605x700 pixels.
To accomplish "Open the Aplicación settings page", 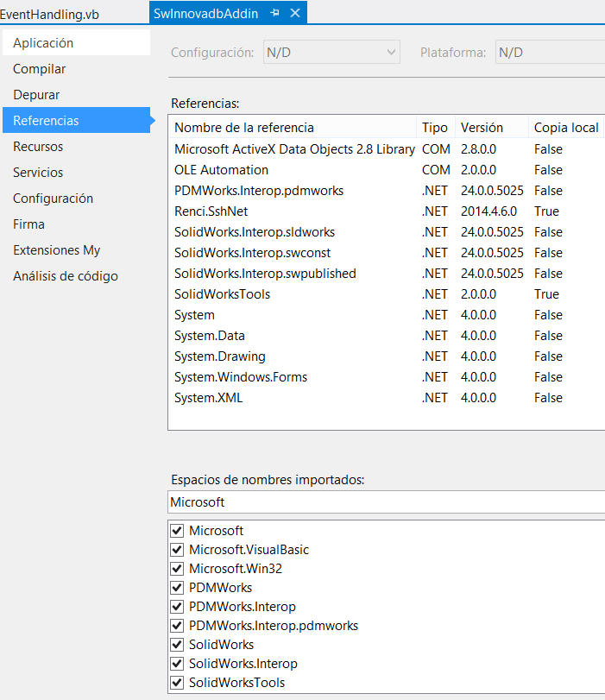I will (76, 43).
